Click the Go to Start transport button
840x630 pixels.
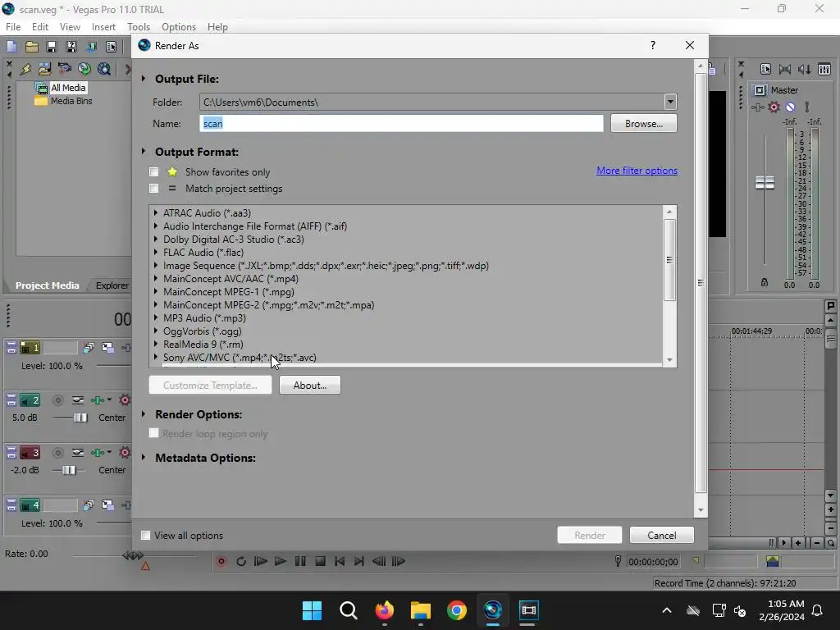click(340, 561)
